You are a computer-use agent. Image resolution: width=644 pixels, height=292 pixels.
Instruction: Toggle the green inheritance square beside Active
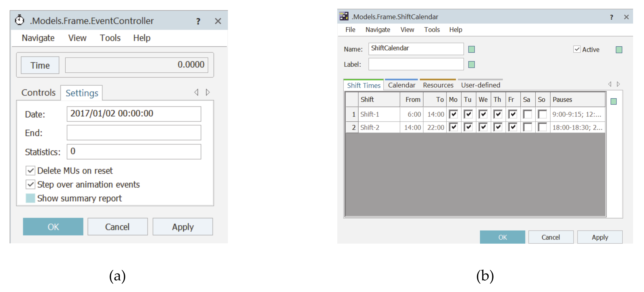point(619,50)
